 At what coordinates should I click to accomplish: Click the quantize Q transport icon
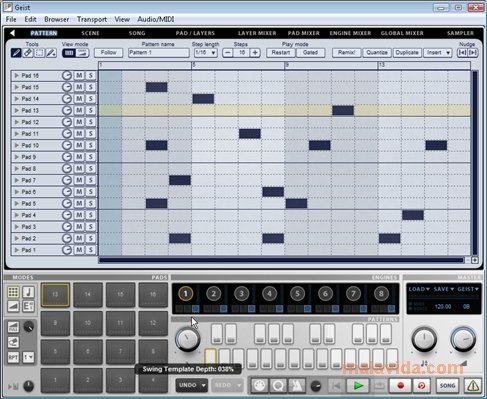(x=278, y=386)
